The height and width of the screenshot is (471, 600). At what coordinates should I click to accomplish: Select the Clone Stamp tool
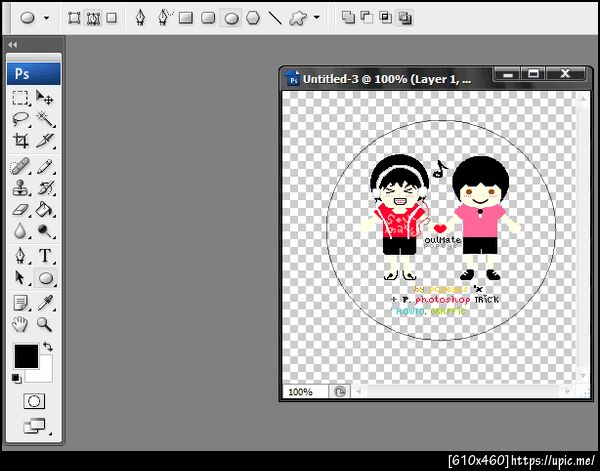pyautogui.click(x=20, y=188)
